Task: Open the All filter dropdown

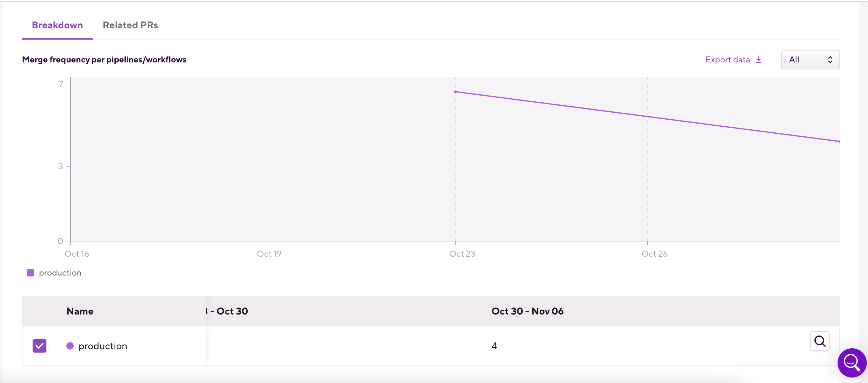Action: (x=810, y=60)
